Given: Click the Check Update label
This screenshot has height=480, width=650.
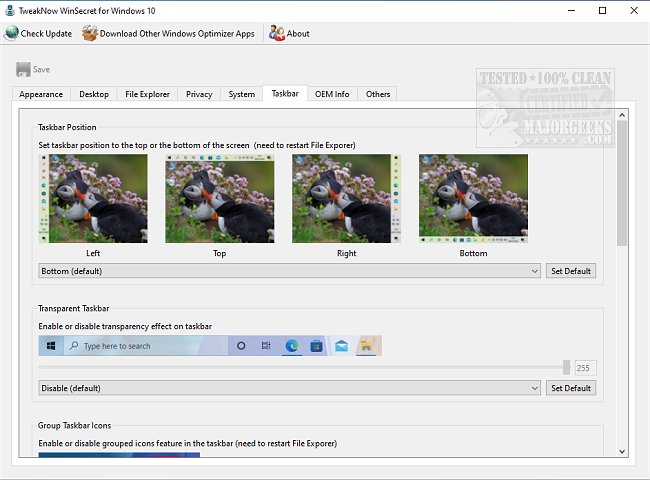Looking at the screenshot, I should (x=46, y=34).
